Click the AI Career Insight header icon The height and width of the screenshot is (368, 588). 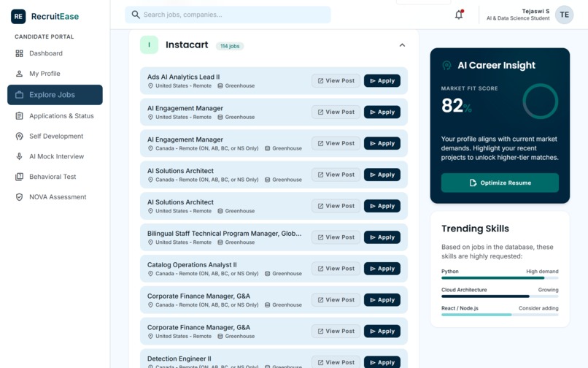pyautogui.click(x=446, y=65)
